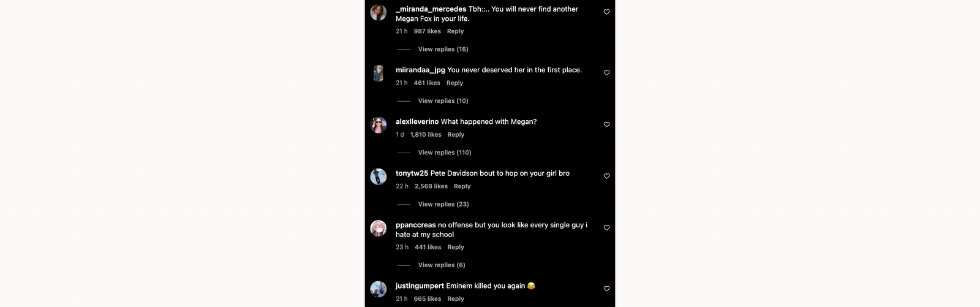Open miirandaa_jpg username profile link
The height and width of the screenshot is (307, 980).
[x=420, y=70]
